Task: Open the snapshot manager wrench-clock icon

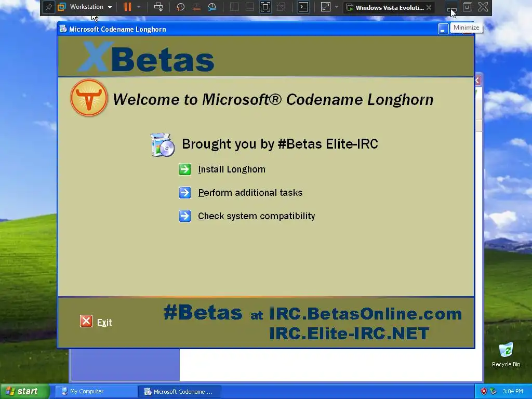Action: (212, 7)
